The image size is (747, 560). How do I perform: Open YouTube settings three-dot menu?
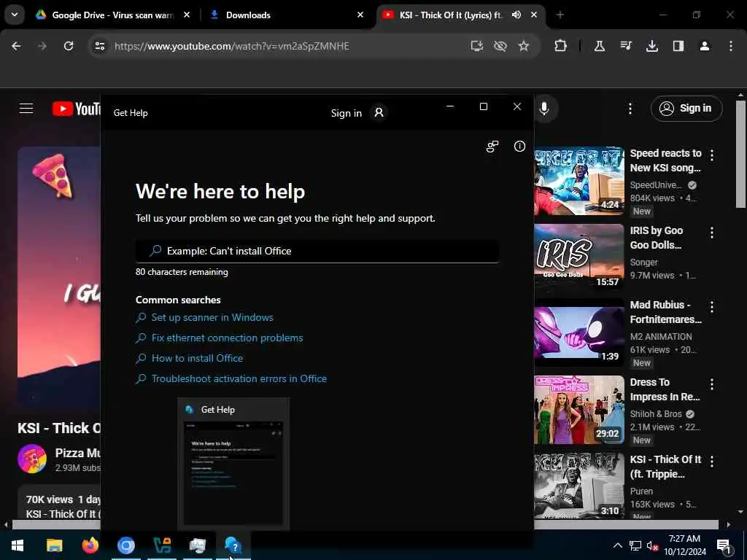pyautogui.click(x=630, y=109)
